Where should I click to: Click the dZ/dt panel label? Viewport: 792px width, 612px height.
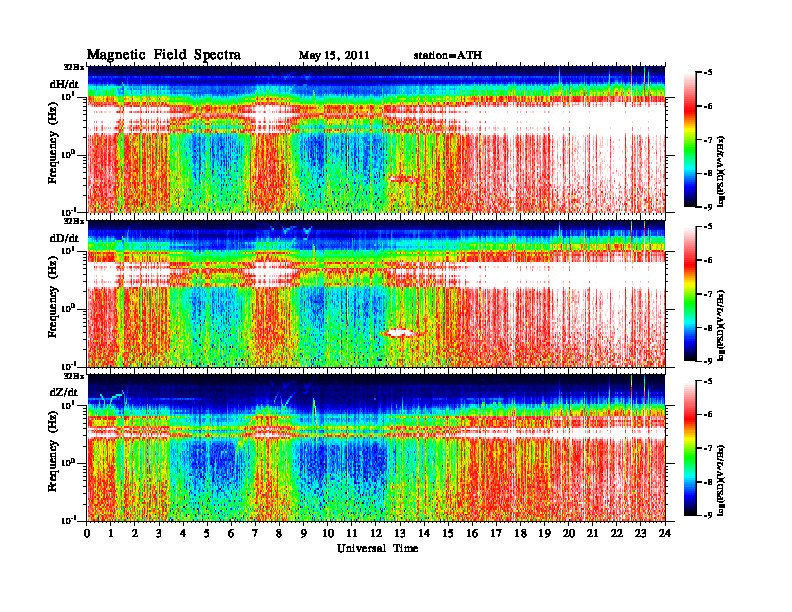click(x=64, y=392)
